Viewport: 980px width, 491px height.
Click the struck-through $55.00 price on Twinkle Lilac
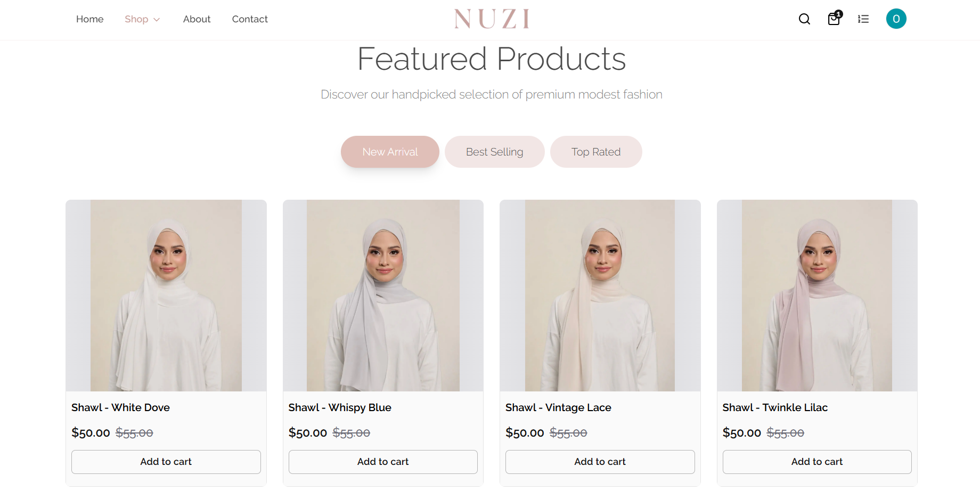point(786,433)
